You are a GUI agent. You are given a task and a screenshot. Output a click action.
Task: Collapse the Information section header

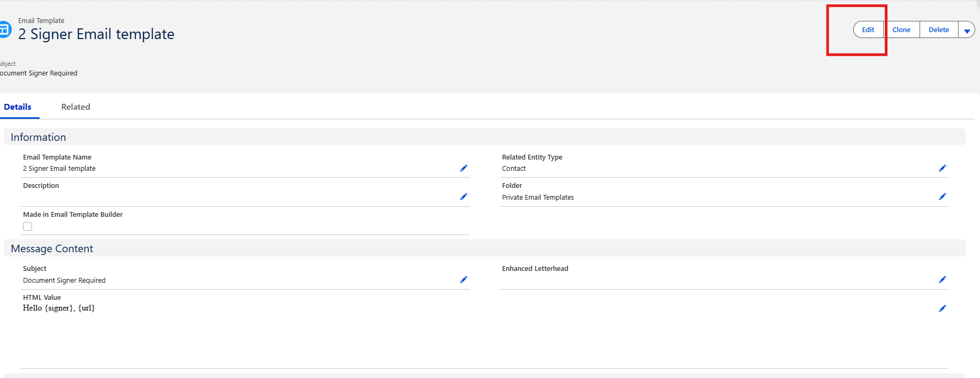click(485, 137)
